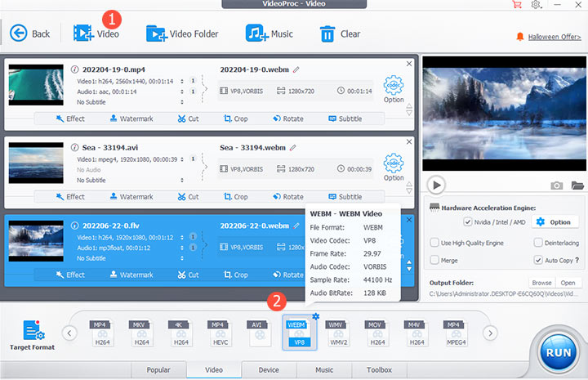Viewport: 588px width, 380px height.
Task: Rename output 202204-19-0.webm with pencil icon
Action: 296,69
